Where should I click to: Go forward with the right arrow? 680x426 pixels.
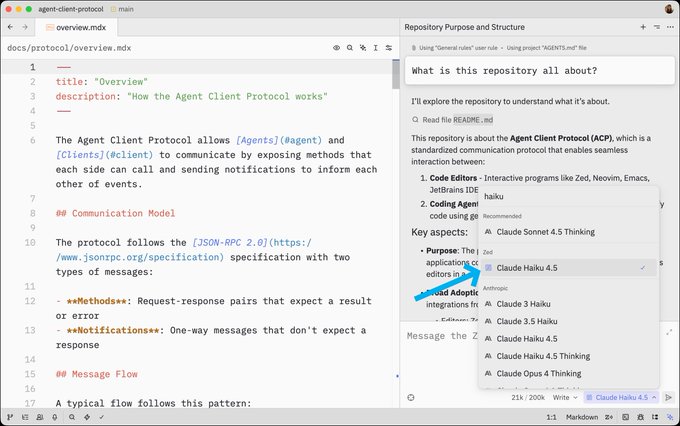click(25, 27)
